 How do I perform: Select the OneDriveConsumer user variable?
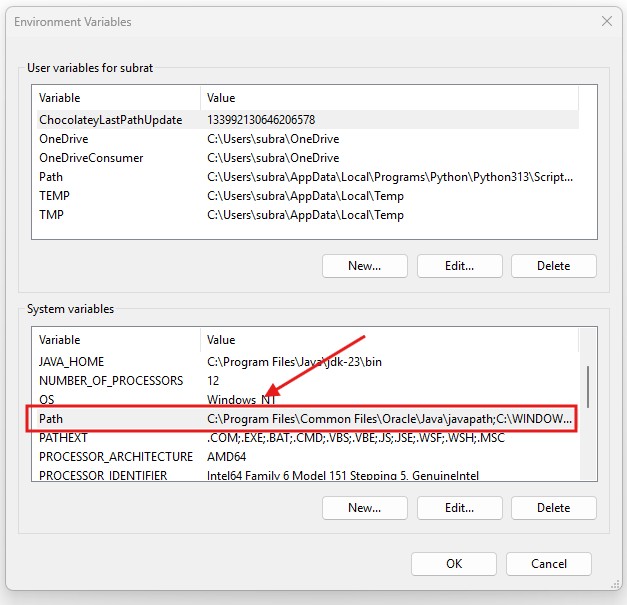pos(91,158)
